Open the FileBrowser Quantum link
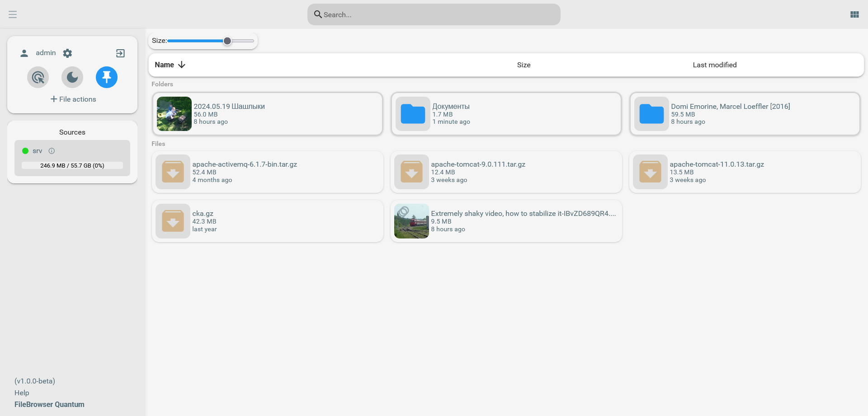868x416 pixels. point(49,405)
